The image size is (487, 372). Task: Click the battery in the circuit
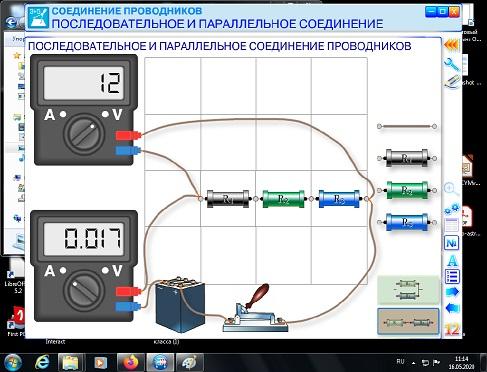[x=180, y=304]
